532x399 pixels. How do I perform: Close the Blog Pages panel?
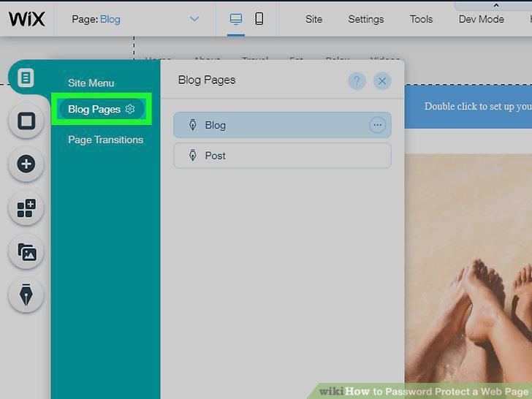382,80
